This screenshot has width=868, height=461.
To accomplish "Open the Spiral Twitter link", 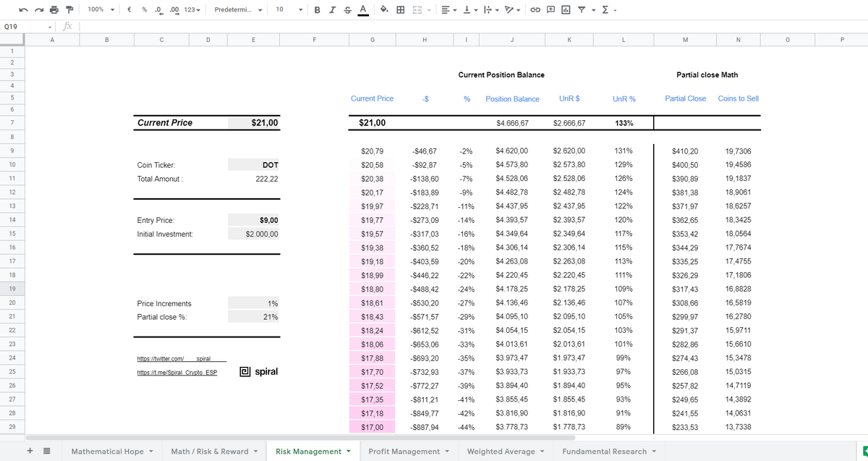I will [x=181, y=359].
